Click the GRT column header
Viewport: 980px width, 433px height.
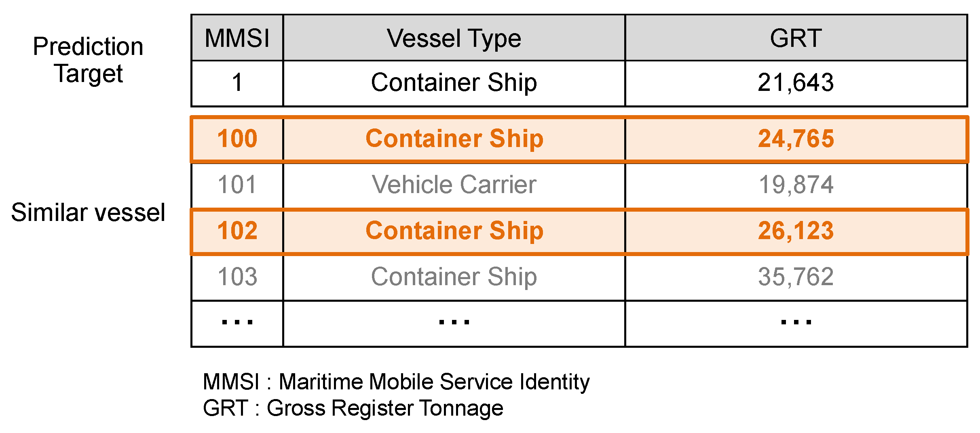(x=796, y=38)
